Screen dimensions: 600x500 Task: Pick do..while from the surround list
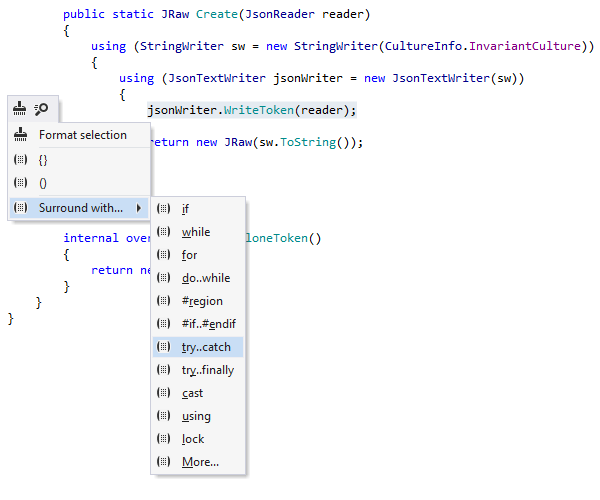pyautogui.click(x=205, y=278)
